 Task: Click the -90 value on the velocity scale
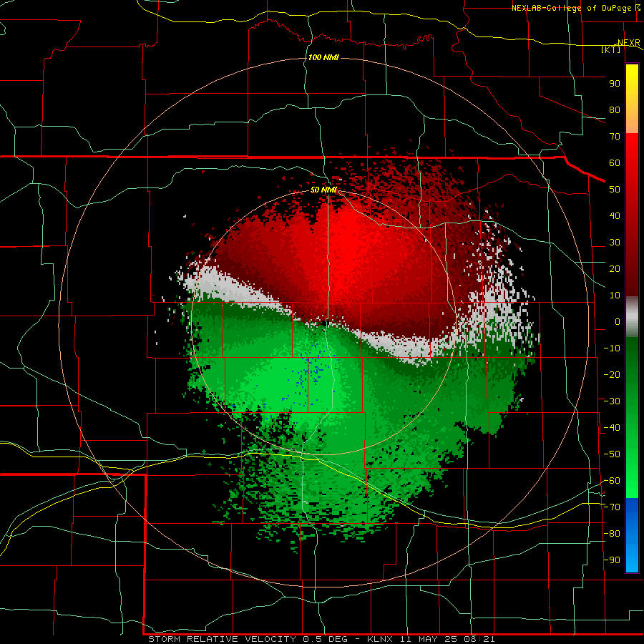point(612,560)
